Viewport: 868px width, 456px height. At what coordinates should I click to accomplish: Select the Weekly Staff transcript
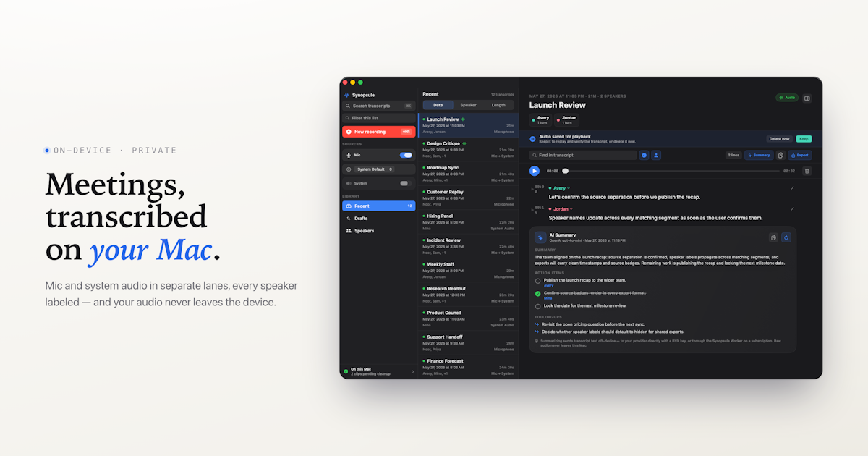pos(468,270)
